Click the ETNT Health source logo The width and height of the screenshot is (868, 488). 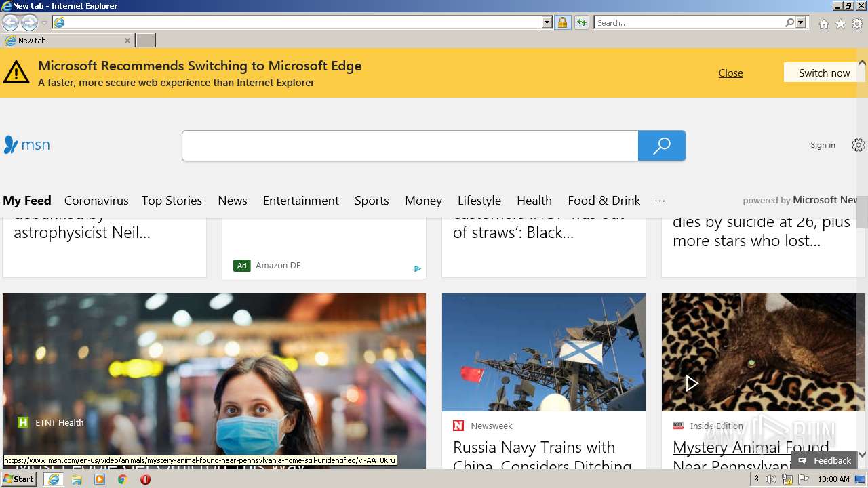(23, 422)
